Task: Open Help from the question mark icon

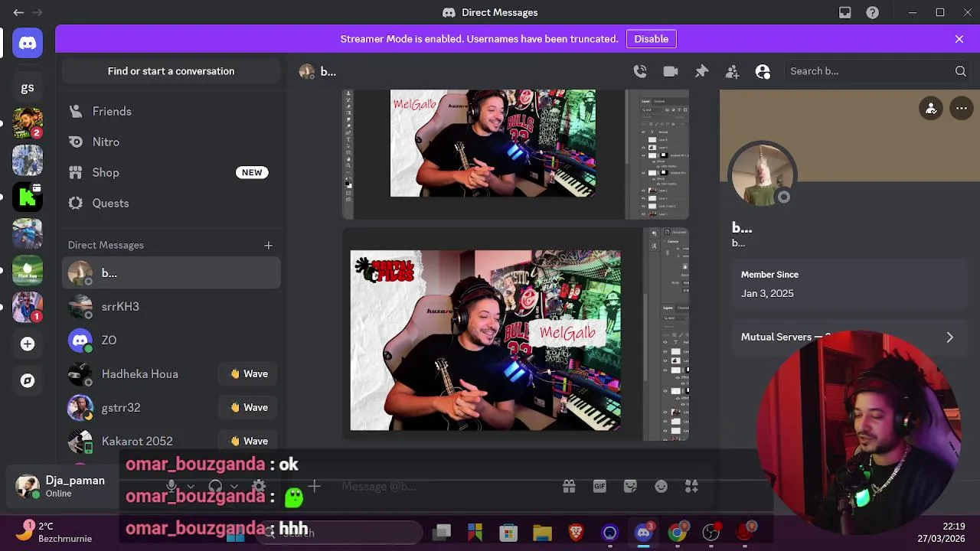Action: pyautogui.click(x=872, y=12)
